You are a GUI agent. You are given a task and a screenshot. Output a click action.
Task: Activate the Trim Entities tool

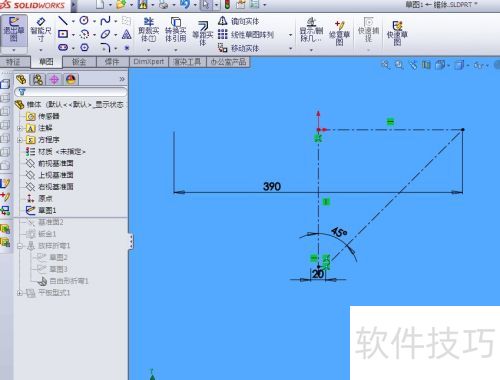[x=149, y=30]
